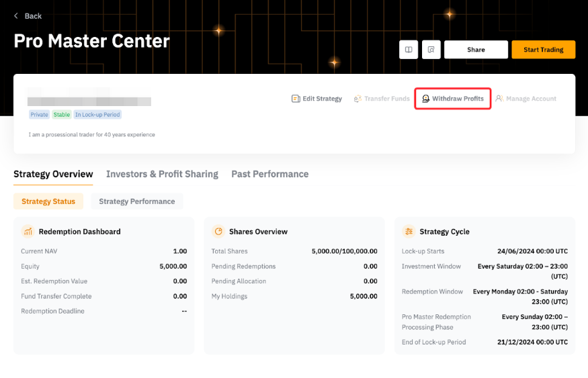The height and width of the screenshot is (378, 588).
Task: Open the Past Performance tab
Action: [x=269, y=174]
